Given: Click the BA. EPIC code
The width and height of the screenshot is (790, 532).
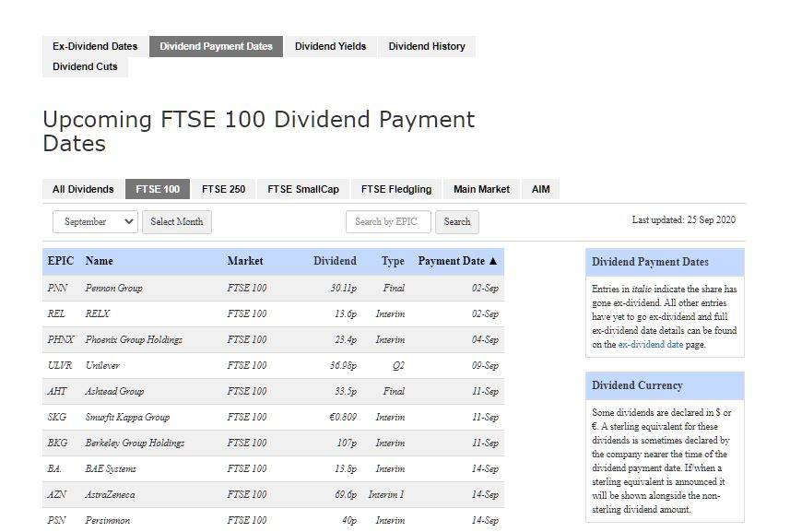Looking at the screenshot, I should pyautogui.click(x=54, y=468).
